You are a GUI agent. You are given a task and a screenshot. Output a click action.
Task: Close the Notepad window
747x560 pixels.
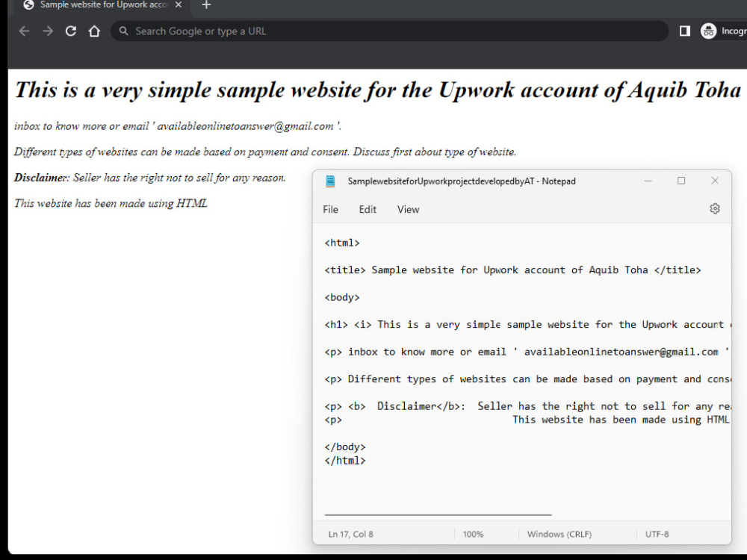(x=715, y=181)
